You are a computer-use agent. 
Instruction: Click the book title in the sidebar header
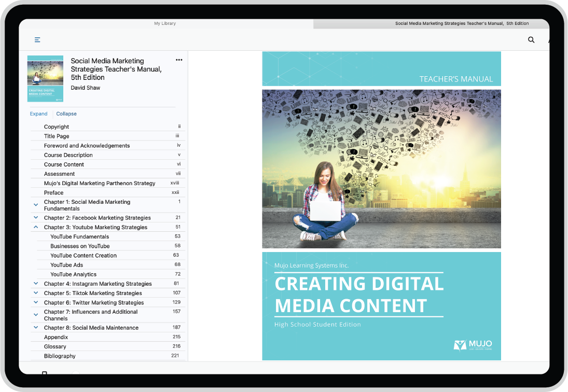tap(116, 69)
